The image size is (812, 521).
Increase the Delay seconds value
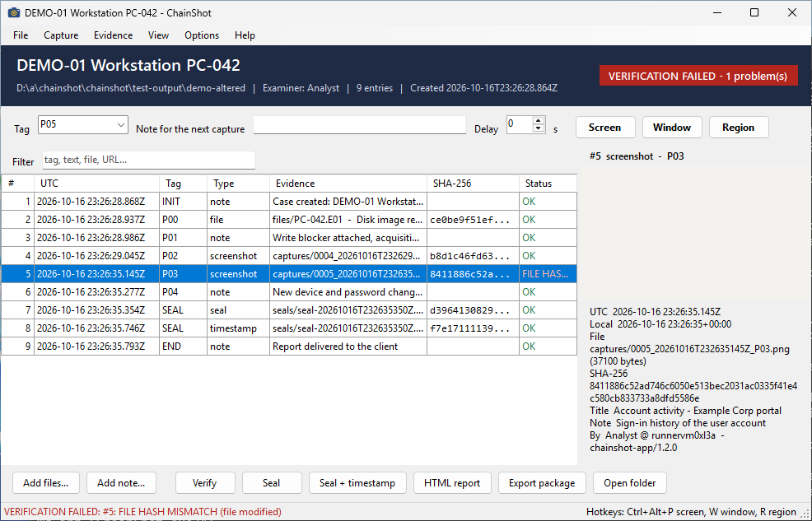click(x=539, y=120)
